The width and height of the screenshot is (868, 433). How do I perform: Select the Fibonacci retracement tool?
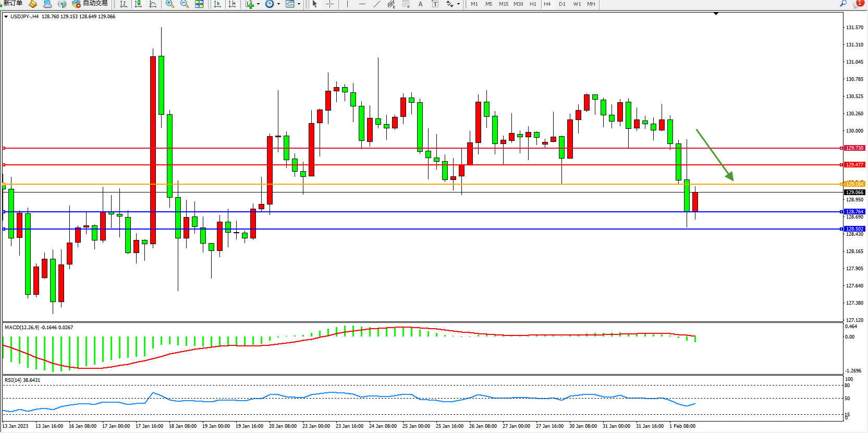click(x=406, y=4)
